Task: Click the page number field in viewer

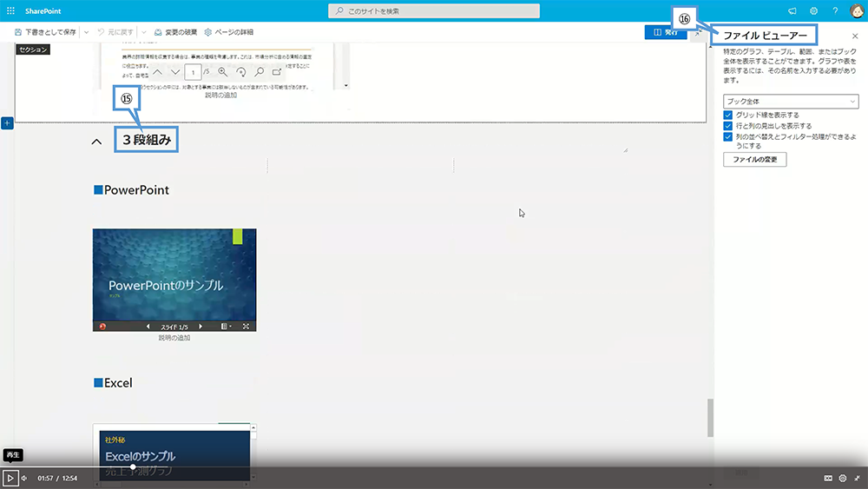Action: tap(193, 72)
